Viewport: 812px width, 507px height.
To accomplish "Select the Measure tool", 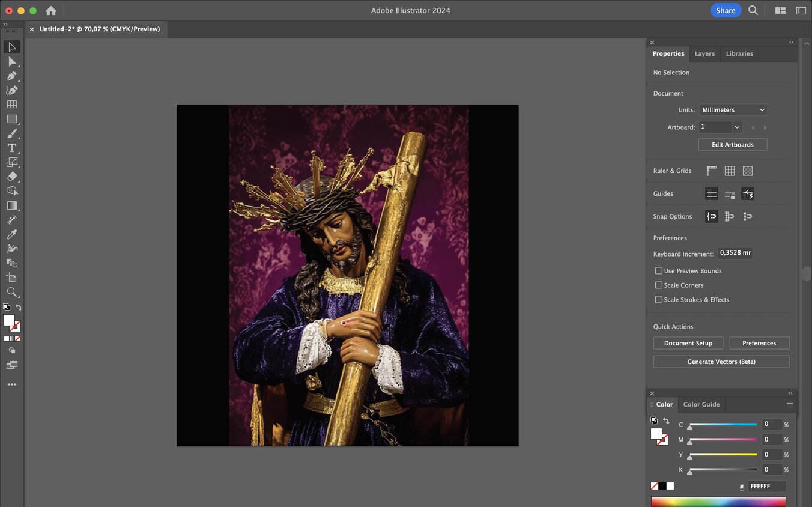I will tap(12, 220).
